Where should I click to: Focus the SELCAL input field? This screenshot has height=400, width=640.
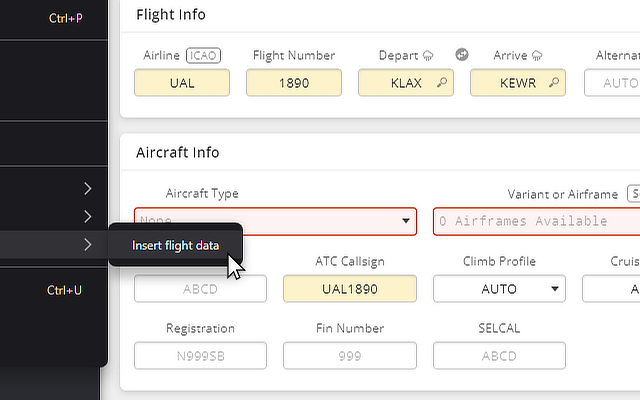[x=499, y=356]
